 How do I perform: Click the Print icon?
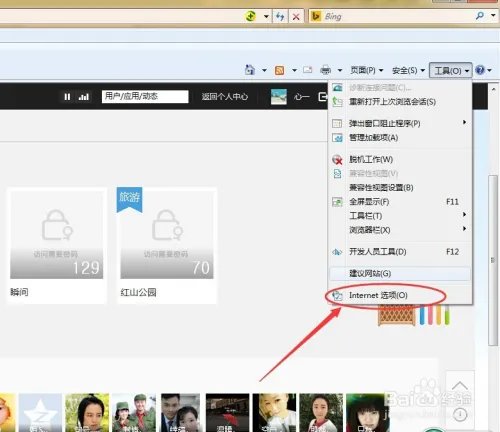pos(325,70)
